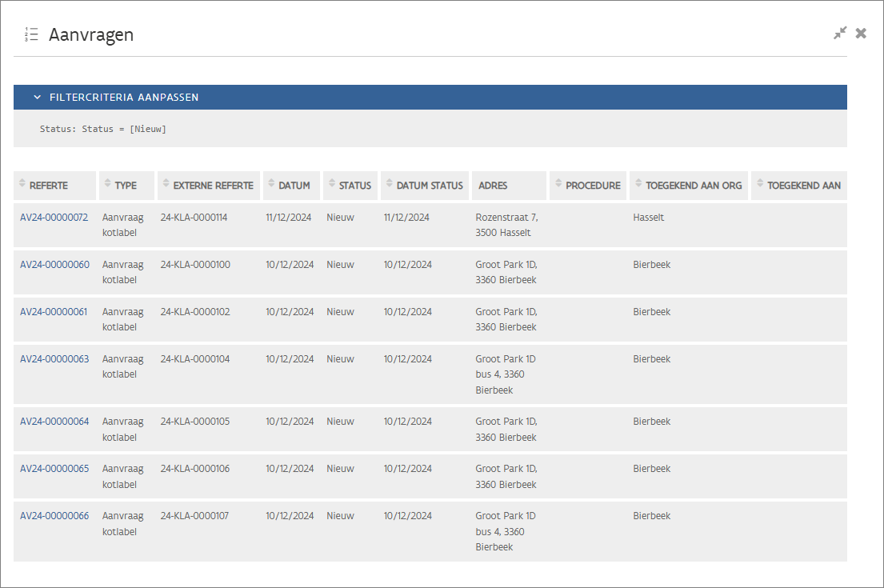884x588 pixels.
Task: Click the numbered list icon beside Aanvragen
Action: [31, 34]
